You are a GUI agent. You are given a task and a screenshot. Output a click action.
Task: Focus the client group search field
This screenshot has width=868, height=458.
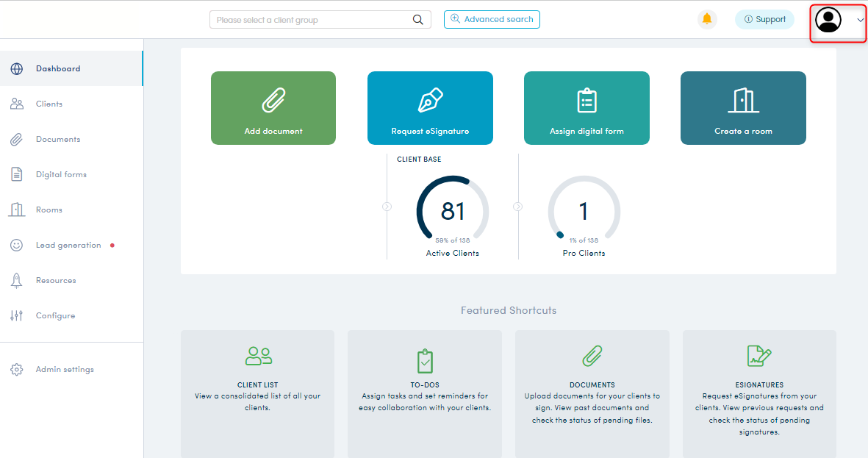pos(320,20)
